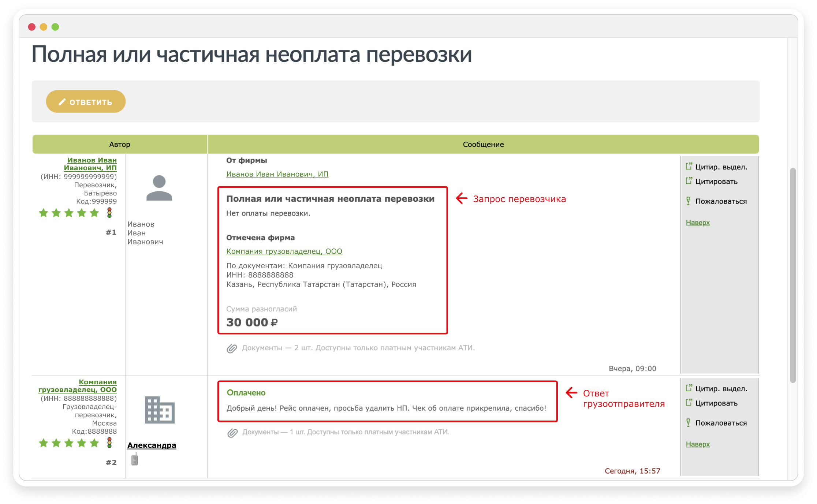817x504 pixels.
Task: Click the post number #2
Action: coord(111,463)
